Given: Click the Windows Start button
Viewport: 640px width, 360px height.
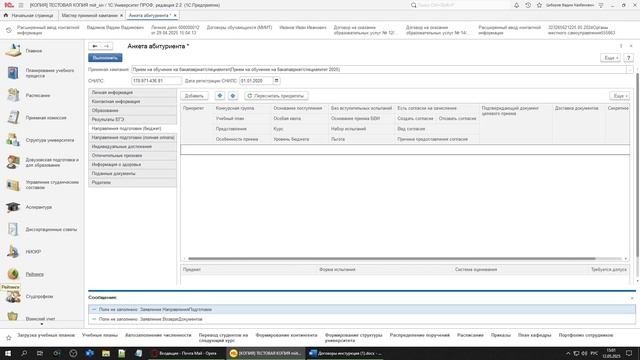Looking at the screenshot, I should [x=8, y=353].
